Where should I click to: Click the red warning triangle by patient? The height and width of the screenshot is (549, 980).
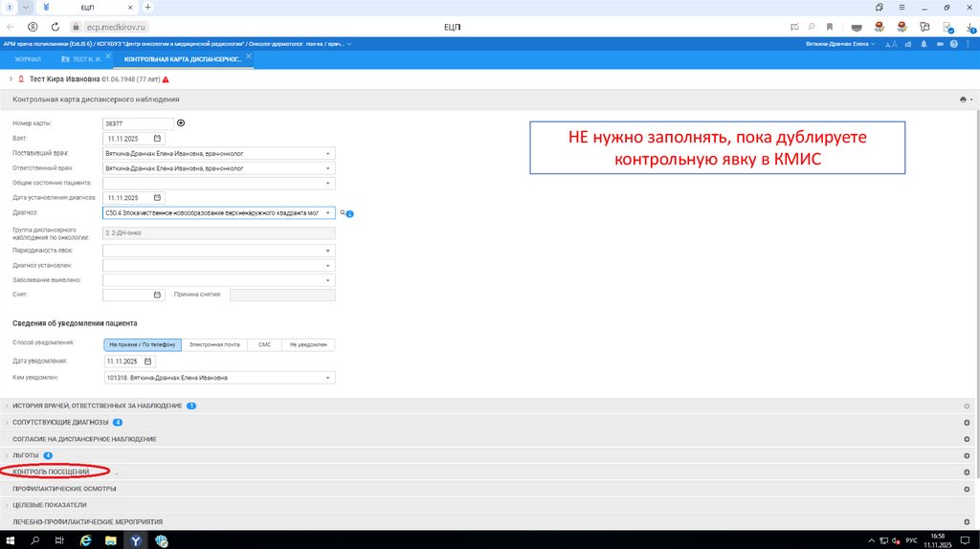[166, 79]
